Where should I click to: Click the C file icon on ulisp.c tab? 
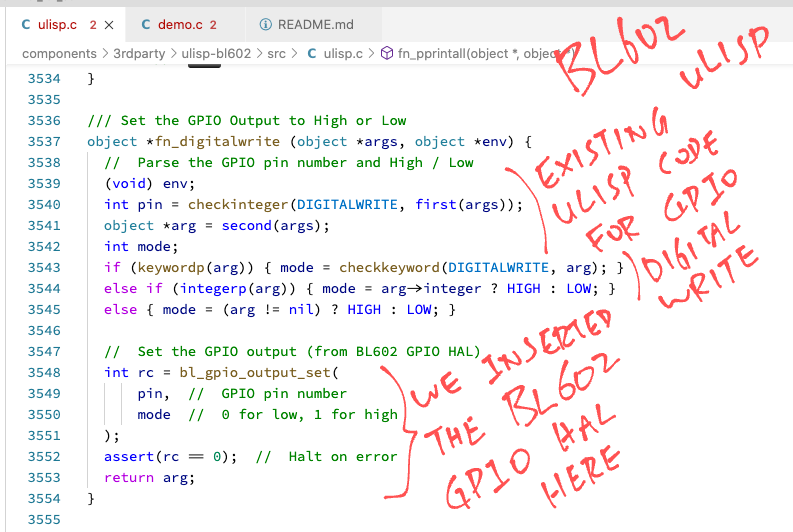click(x=27, y=24)
